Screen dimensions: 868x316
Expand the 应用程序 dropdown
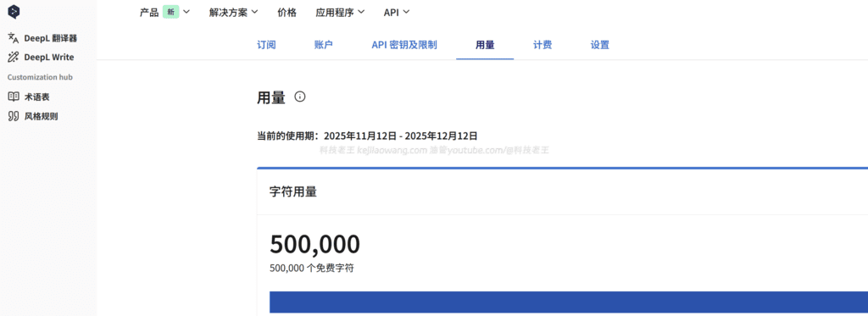coord(340,12)
